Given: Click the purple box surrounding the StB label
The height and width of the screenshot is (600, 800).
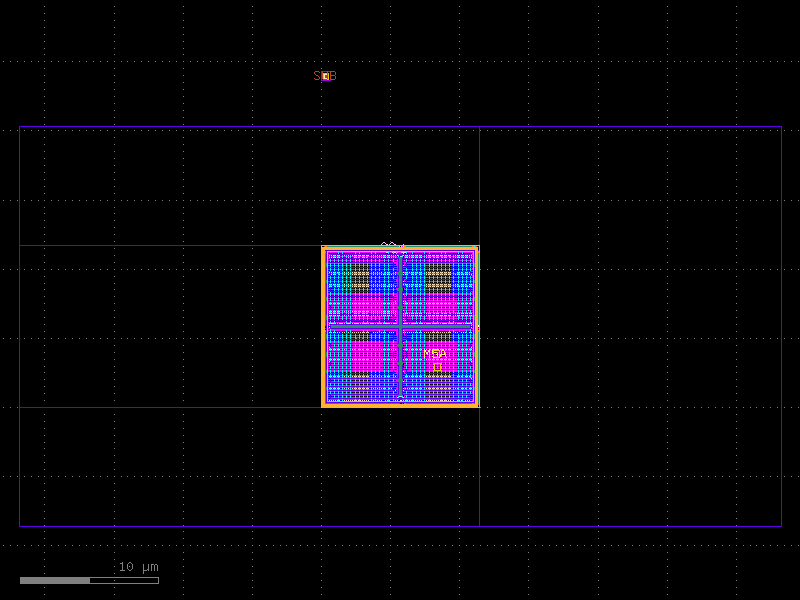Looking at the screenshot, I should [324, 74].
